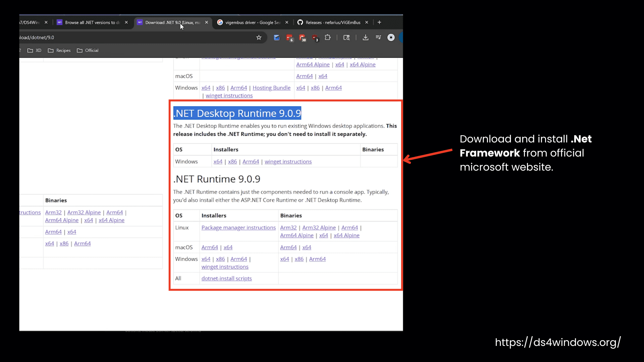Image resolution: width=644 pixels, height=362 pixels.
Task: Click the 'Installers' header in .NET Desktop Runtime table
Action: 226,149
